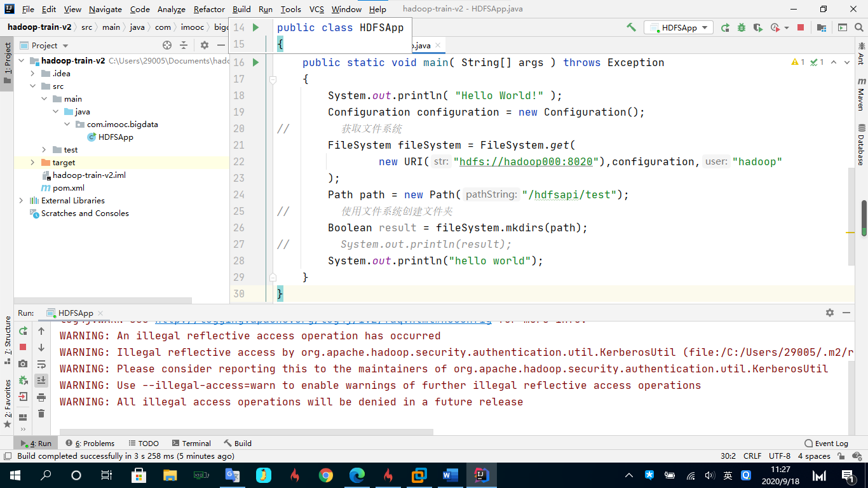Screen dimensions: 868x488
Task: Open profiler dropdown arrow
Action: 787,28
